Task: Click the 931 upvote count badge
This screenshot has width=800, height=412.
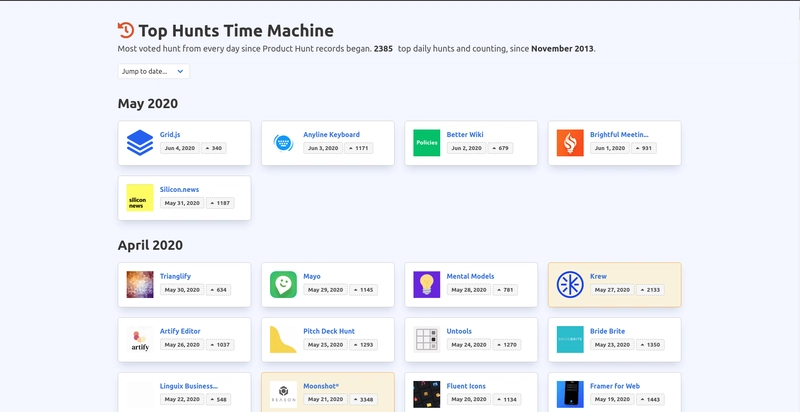Action: tap(643, 148)
